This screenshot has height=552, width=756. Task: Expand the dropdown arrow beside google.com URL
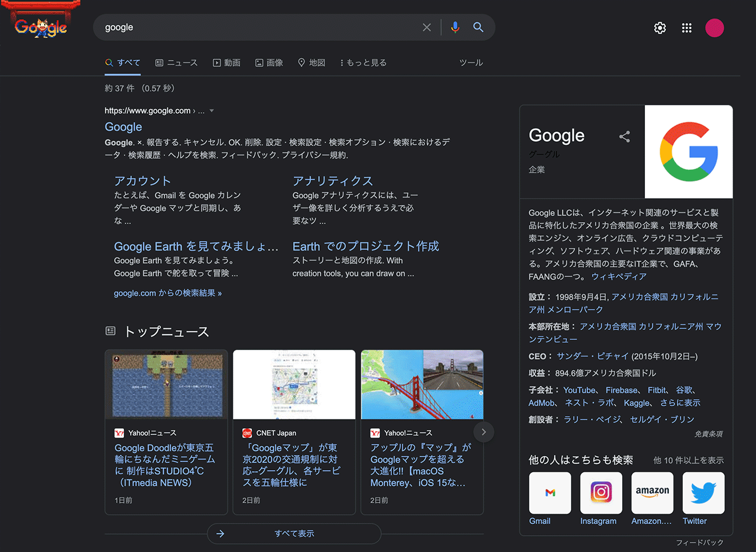pos(212,111)
